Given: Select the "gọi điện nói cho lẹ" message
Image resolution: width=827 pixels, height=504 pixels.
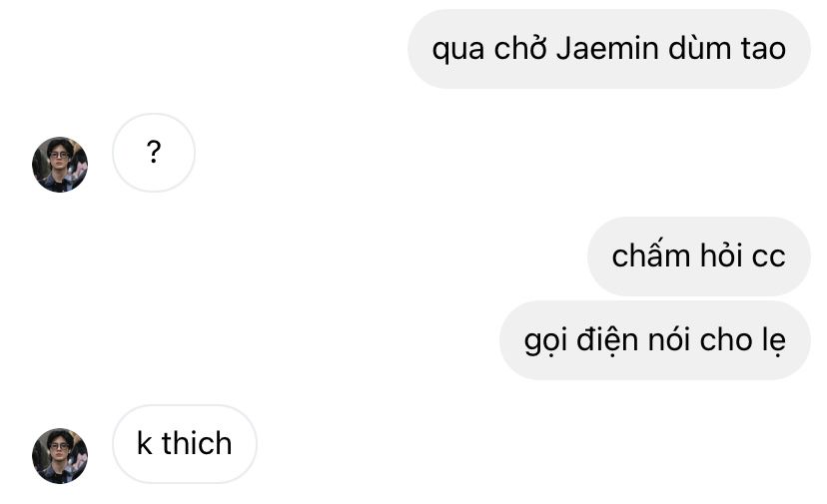Looking at the screenshot, I should [x=654, y=340].
